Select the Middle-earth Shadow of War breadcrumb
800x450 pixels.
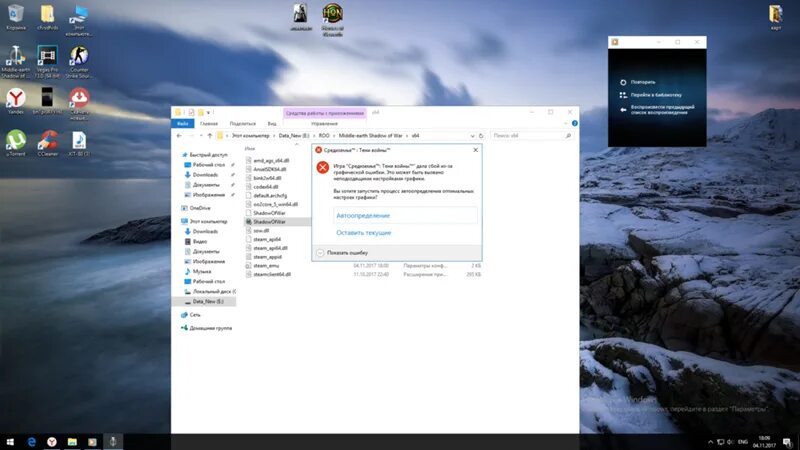pos(370,136)
